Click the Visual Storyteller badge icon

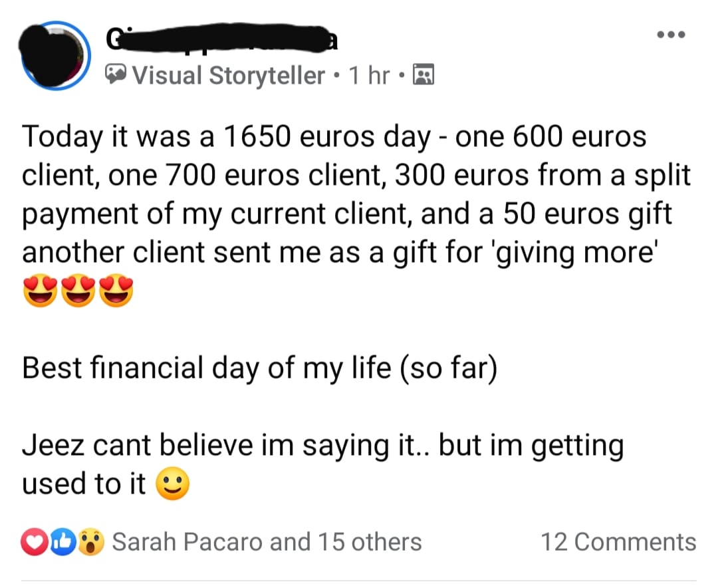click(x=116, y=76)
